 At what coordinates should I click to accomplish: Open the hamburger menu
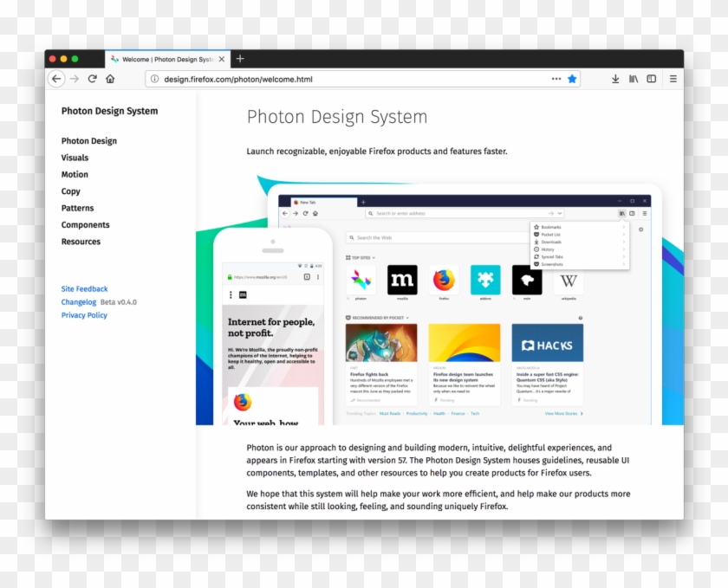[x=673, y=79]
